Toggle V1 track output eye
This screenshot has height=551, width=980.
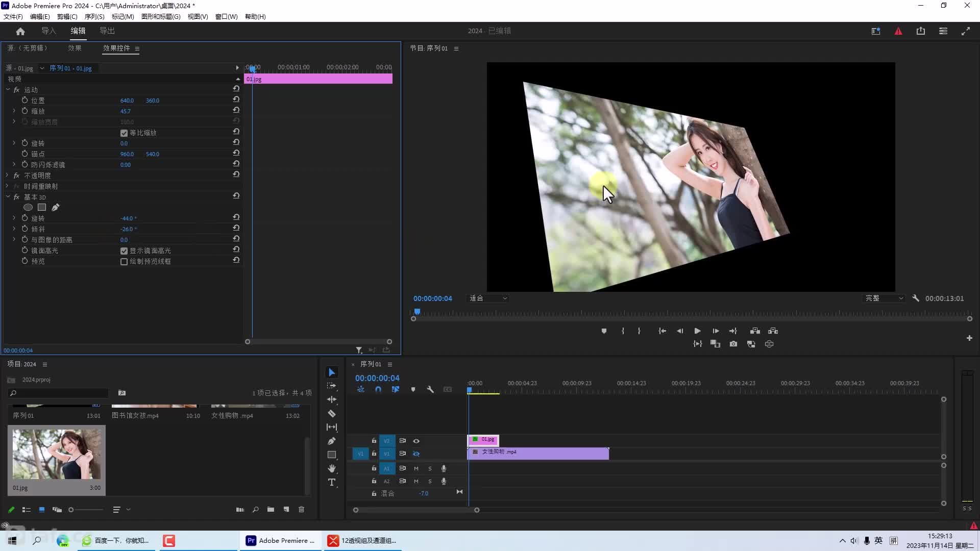pyautogui.click(x=416, y=454)
